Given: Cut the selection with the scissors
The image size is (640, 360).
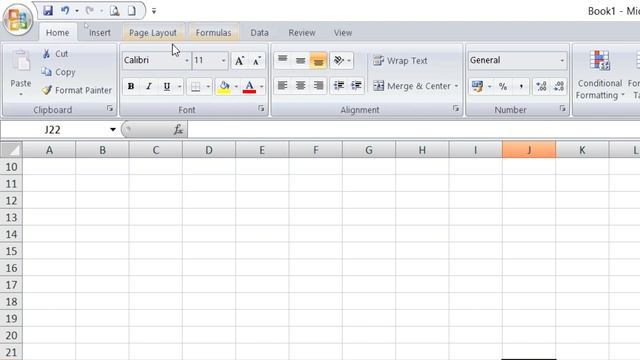Looking at the screenshot, I should click(55, 54).
